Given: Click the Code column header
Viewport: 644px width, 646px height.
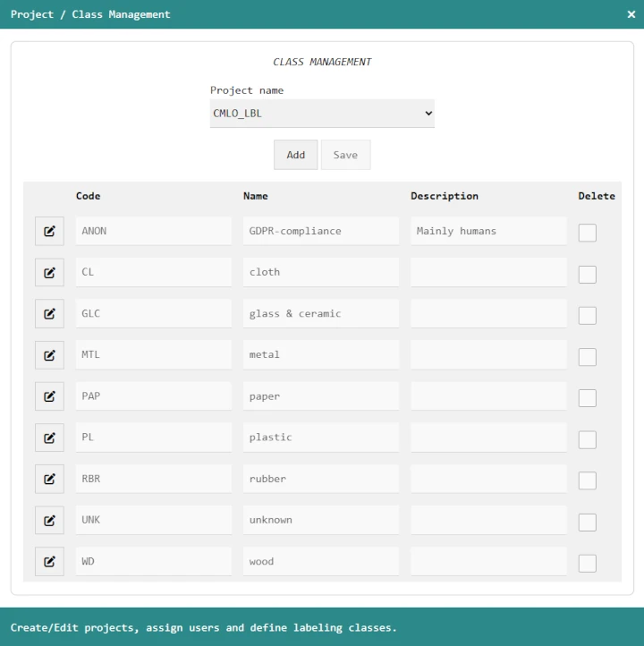Looking at the screenshot, I should pyautogui.click(x=89, y=196).
